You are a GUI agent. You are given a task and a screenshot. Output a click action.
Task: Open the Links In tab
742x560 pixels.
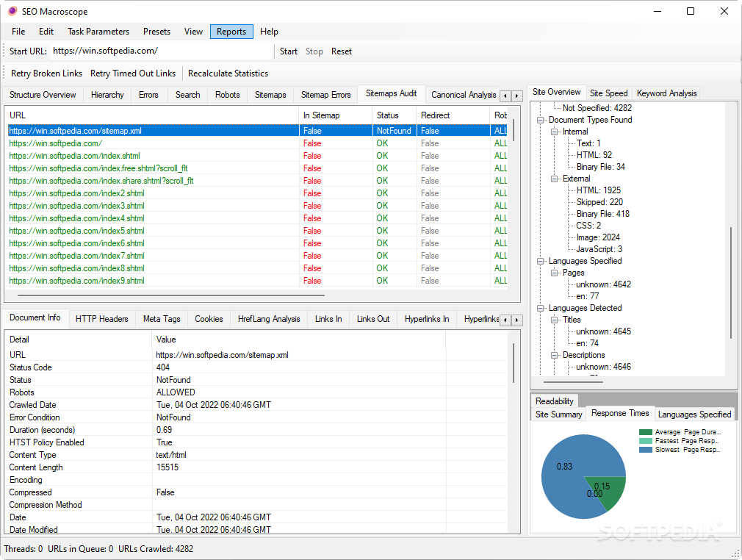point(328,319)
